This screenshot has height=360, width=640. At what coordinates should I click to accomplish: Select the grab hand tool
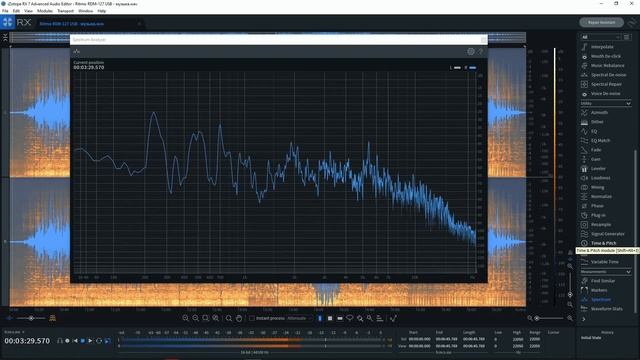point(239,318)
